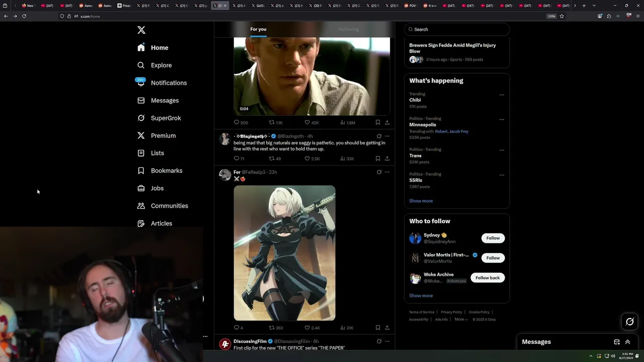The width and height of the screenshot is (644, 362).
Task: Click Show more under What's happening
Action: 421,201
